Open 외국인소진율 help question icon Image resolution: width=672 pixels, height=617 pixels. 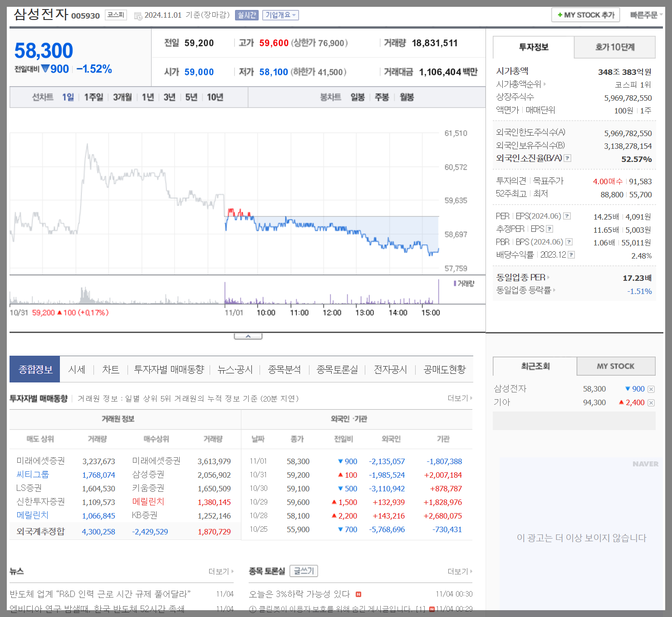(568, 158)
